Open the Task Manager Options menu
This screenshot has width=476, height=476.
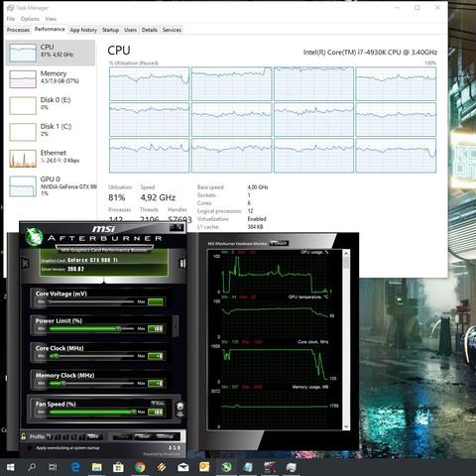[30, 19]
